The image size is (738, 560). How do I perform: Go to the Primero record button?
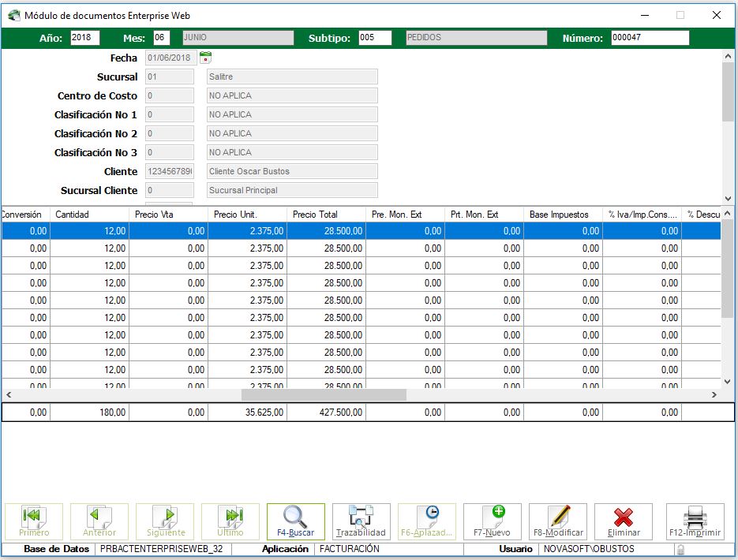(34, 521)
